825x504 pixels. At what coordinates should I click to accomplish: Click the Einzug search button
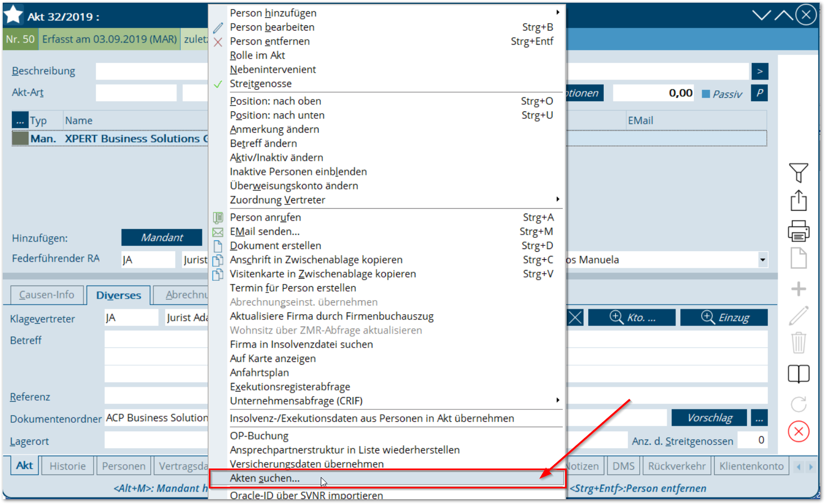[x=724, y=318]
